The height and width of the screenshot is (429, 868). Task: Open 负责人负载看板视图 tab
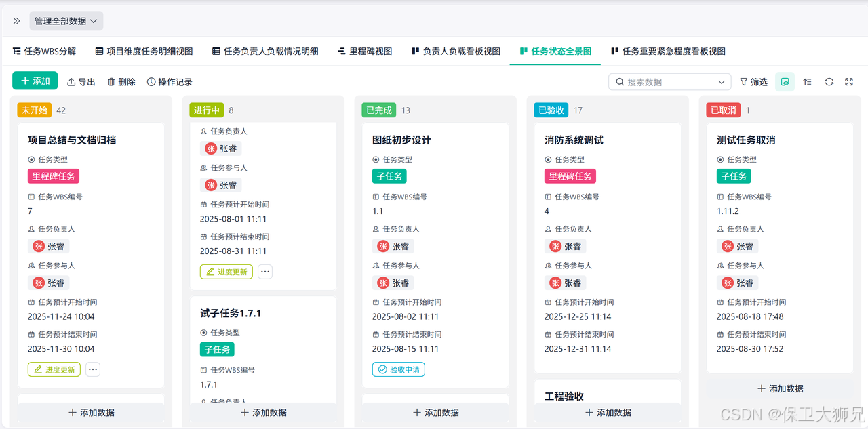click(x=456, y=51)
